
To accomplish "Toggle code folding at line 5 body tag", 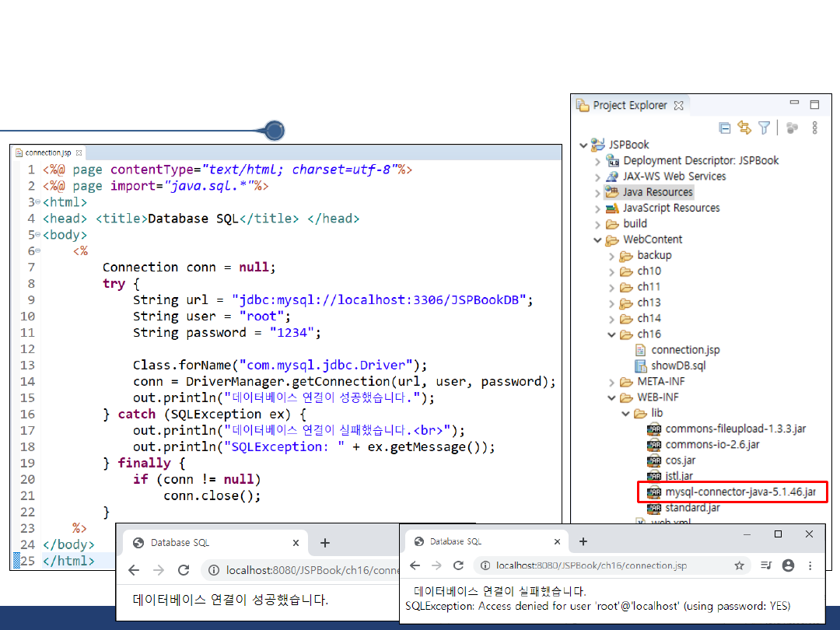I will (38, 235).
